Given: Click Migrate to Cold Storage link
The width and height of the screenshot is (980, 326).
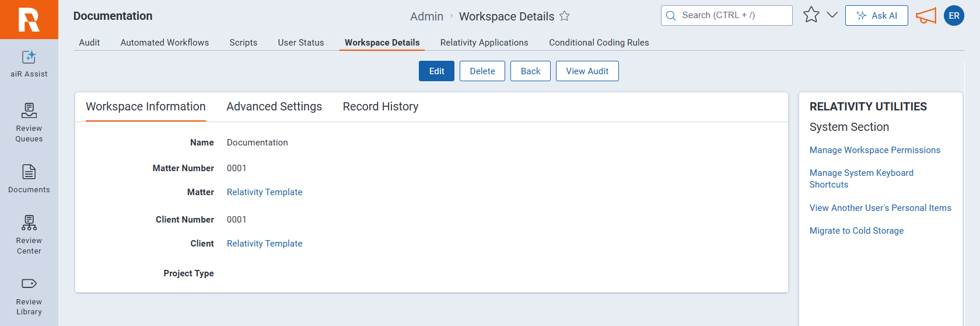Looking at the screenshot, I should [x=856, y=231].
